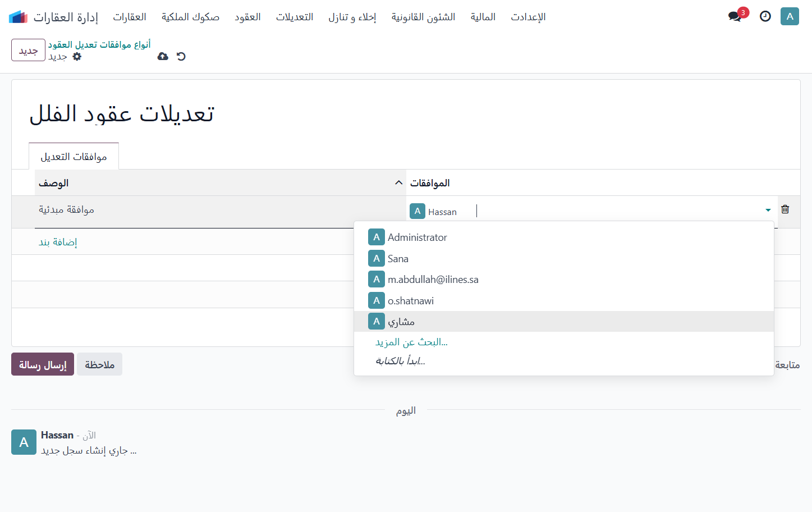Viewport: 812px width, 512px height.
Task: Select the Administrator avatar in dropdown
Action: (377, 237)
